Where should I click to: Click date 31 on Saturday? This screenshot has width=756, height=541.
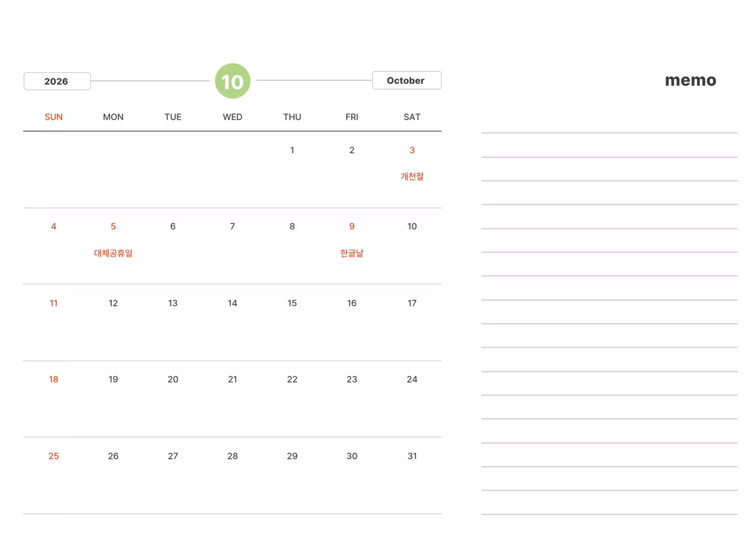[412, 456]
